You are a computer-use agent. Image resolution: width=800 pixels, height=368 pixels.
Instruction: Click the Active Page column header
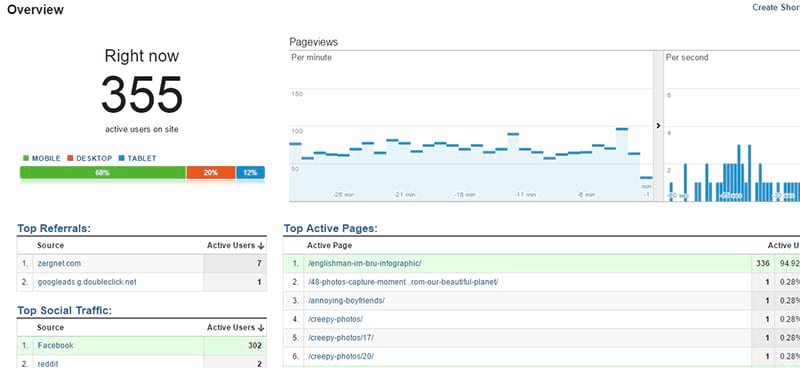(x=330, y=246)
